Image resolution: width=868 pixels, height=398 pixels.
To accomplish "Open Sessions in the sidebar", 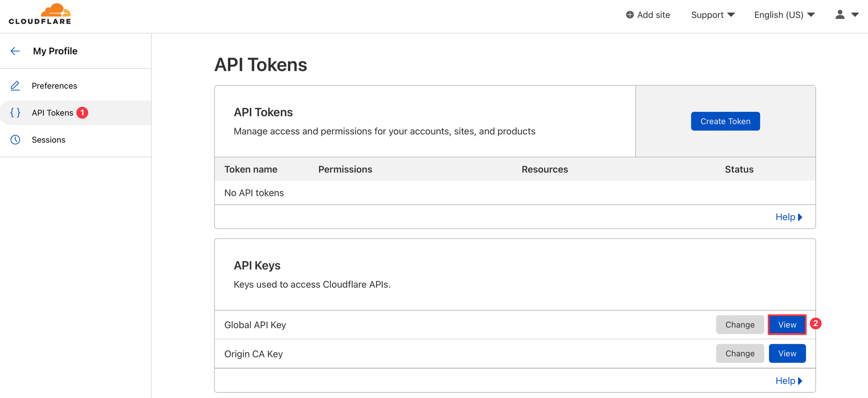I will point(49,140).
